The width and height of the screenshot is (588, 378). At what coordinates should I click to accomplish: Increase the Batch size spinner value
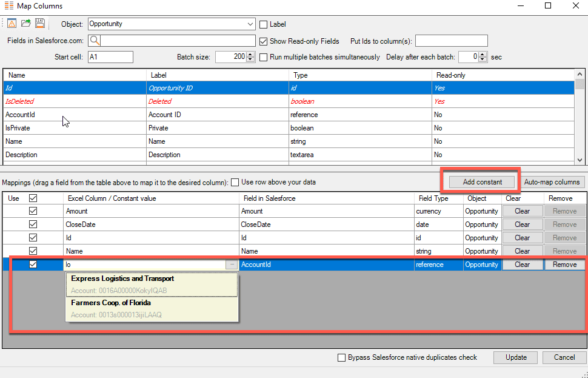(251, 55)
